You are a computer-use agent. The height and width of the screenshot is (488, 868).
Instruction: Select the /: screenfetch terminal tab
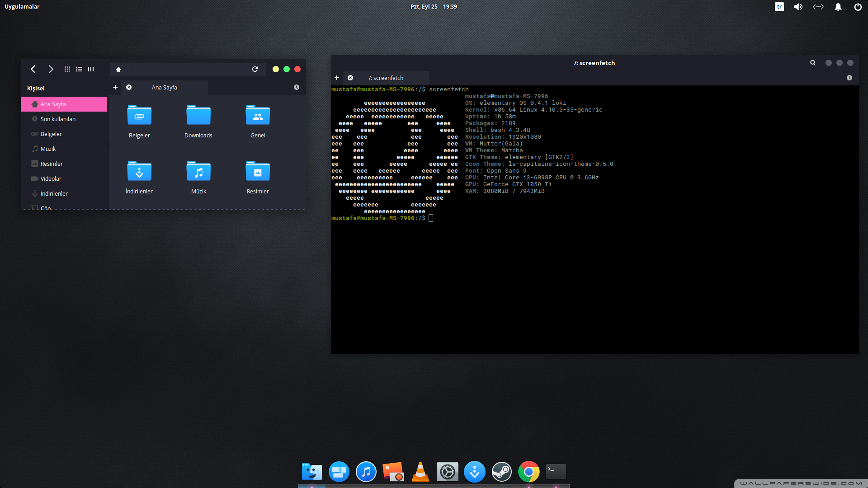(386, 78)
